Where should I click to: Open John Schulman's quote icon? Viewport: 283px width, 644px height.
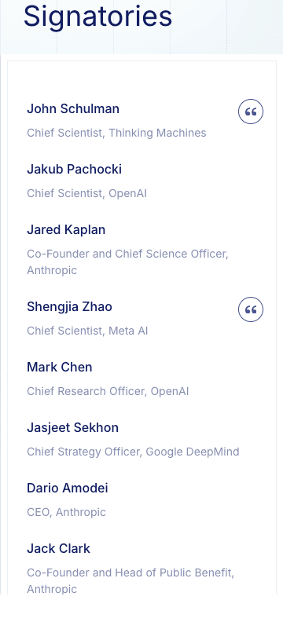251,112
